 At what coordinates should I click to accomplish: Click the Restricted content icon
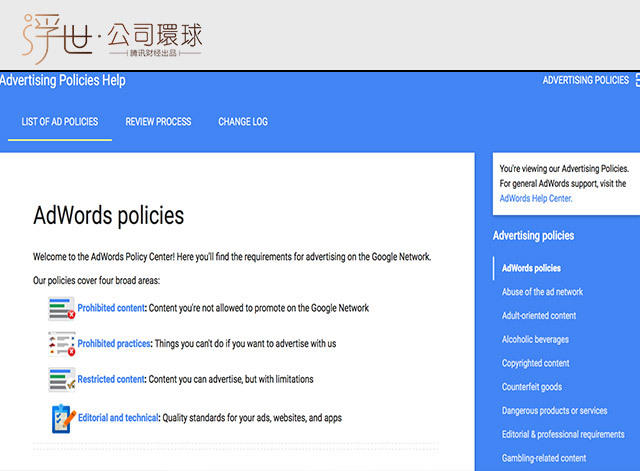(61, 380)
